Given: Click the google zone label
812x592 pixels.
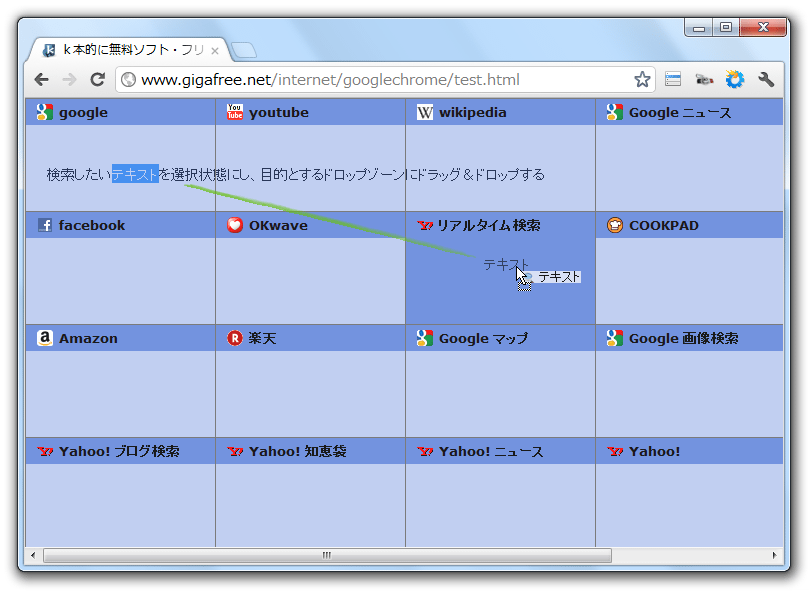Looking at the screenshot, I should [x=83, y=112].
